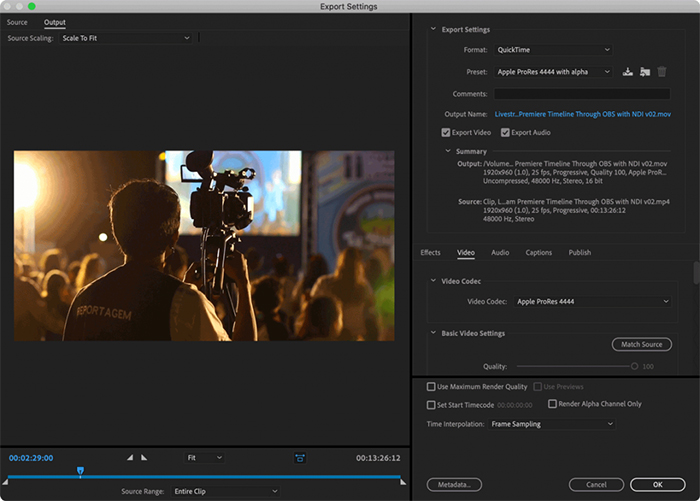The width and height of the screenshot is (700, 501).
Task: Click the Comments text field
Action: pyautogui.click(x=581, y=93)
